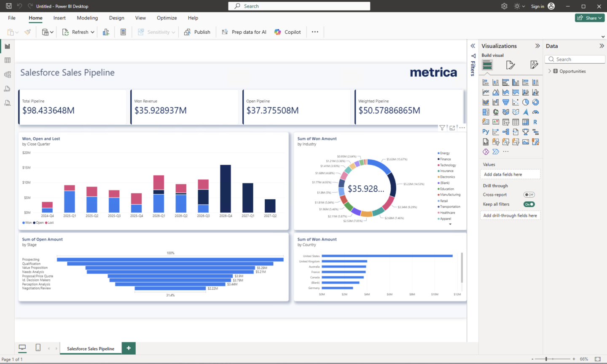Open the Optimize ribbon tab
This screenshot has height=364, width=607.
pos(167,18)
